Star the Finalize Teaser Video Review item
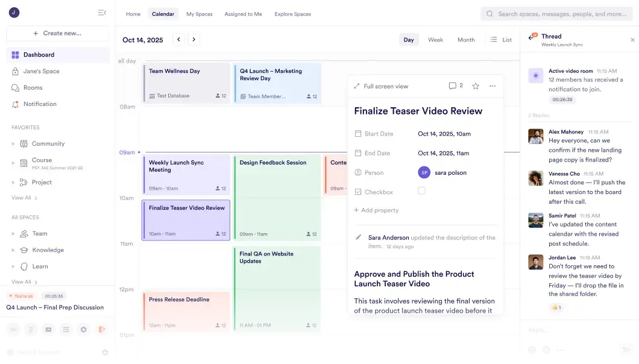Viewport: 639px width, 364px height. 476,86
